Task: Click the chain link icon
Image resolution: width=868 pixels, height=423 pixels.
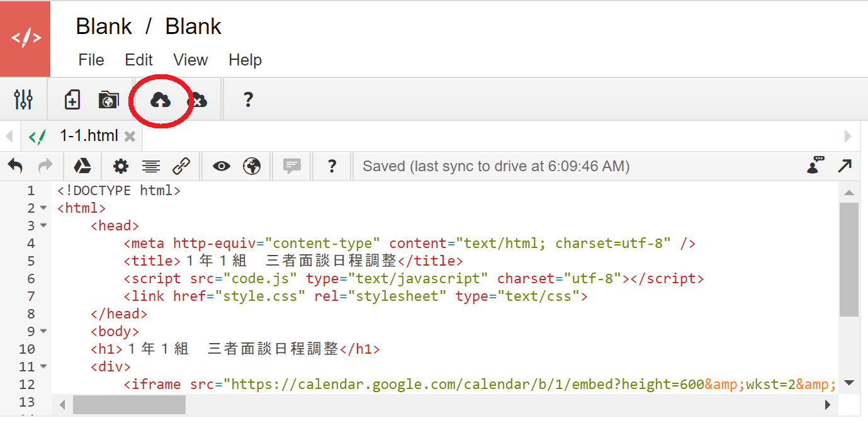Action: (181, 166)
